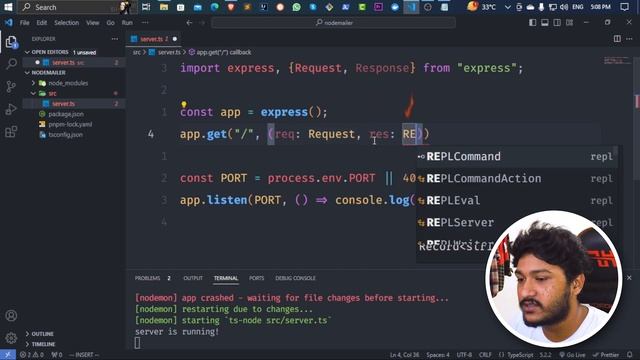Click the remote window status bar icon
The height and width of the screenshot is (360, 640).
coord(8,355)
